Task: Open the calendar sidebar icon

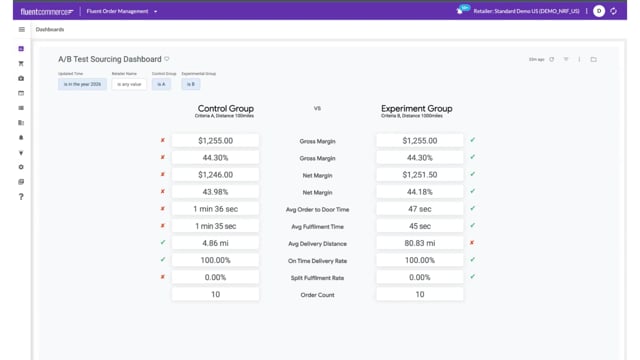Action: (21, 93)
